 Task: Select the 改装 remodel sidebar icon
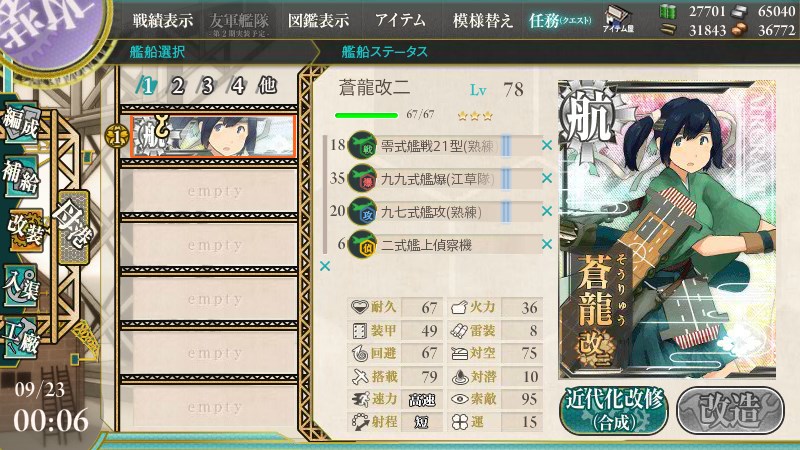25,232
